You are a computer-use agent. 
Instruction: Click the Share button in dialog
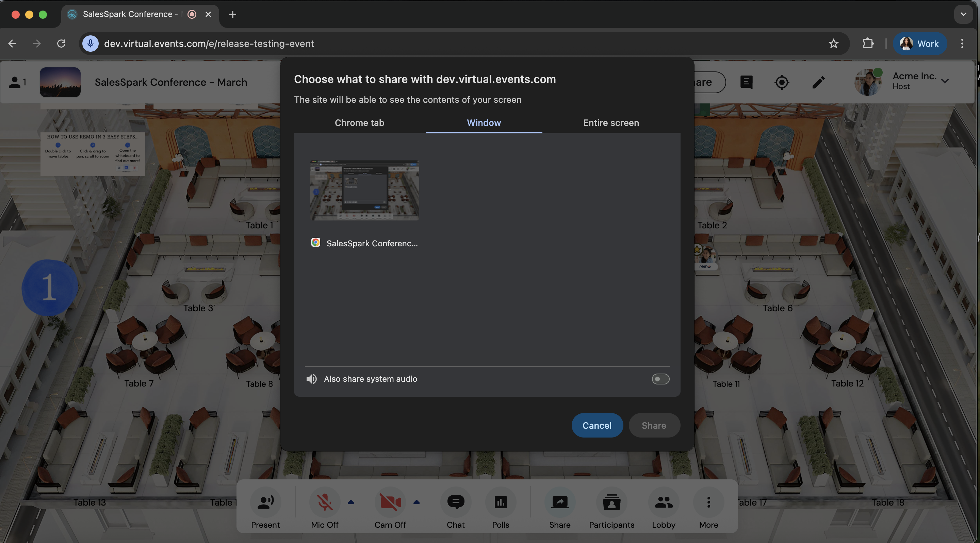click(x=654, y=425)
